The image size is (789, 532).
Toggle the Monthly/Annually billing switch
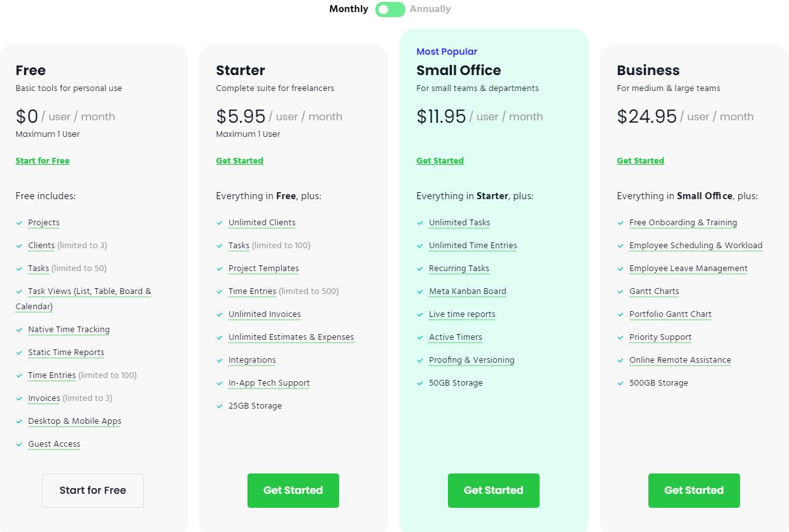point(389,9)
